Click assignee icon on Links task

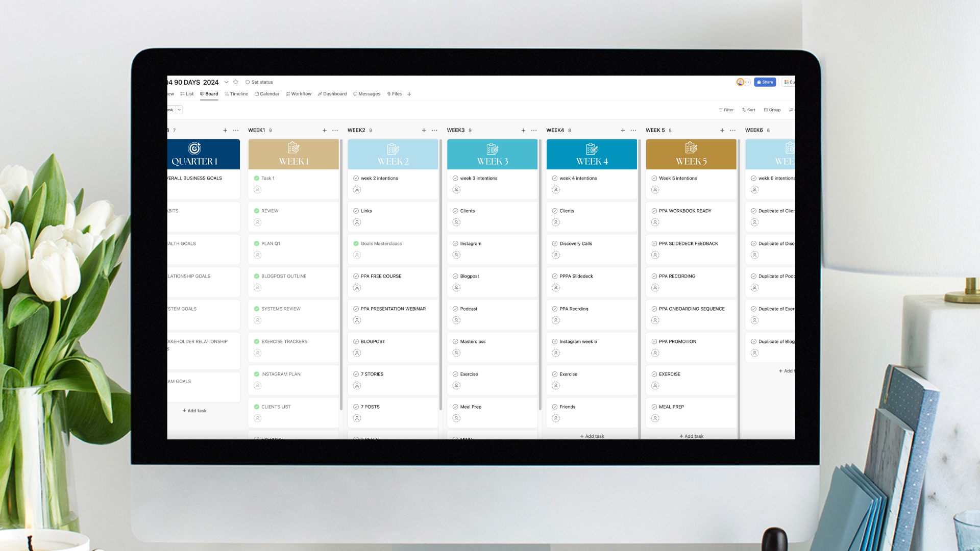357,222
